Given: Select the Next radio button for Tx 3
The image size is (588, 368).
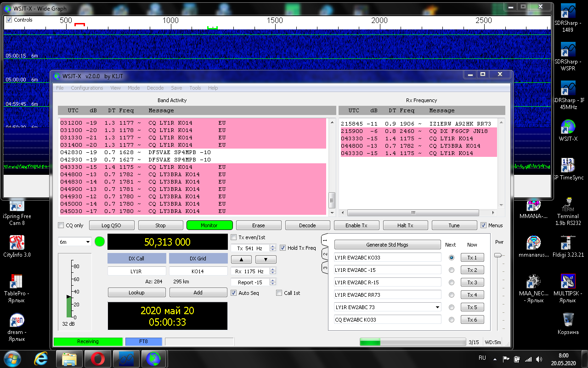Looking at the screenshot, I should coord(452,282).
